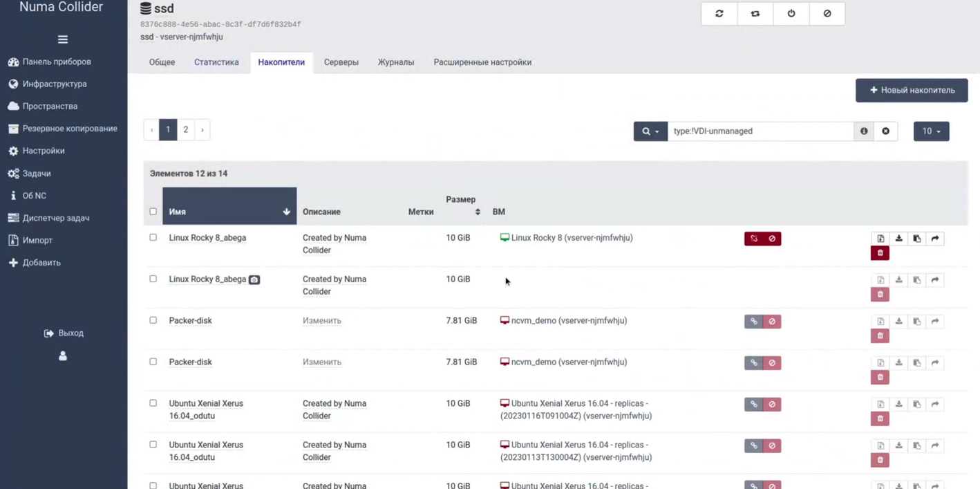Click the Новый накопитель button

tap(912, 91)
